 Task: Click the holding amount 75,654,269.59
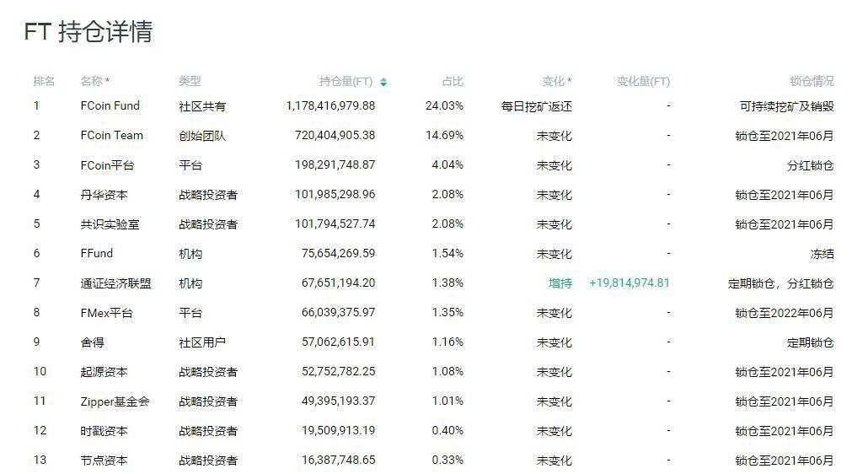(338, 254)
